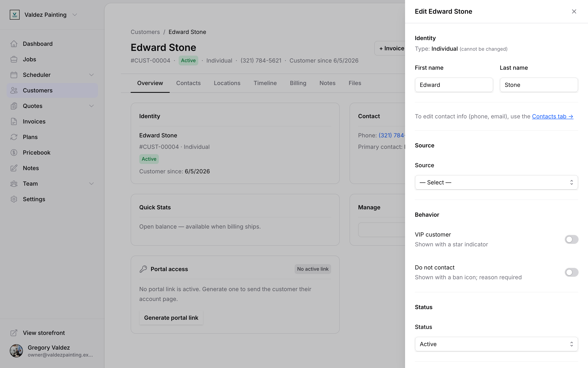Viewport: 588px width, 368px height.
Task: Click the Customers people icon
Action: 14,91
